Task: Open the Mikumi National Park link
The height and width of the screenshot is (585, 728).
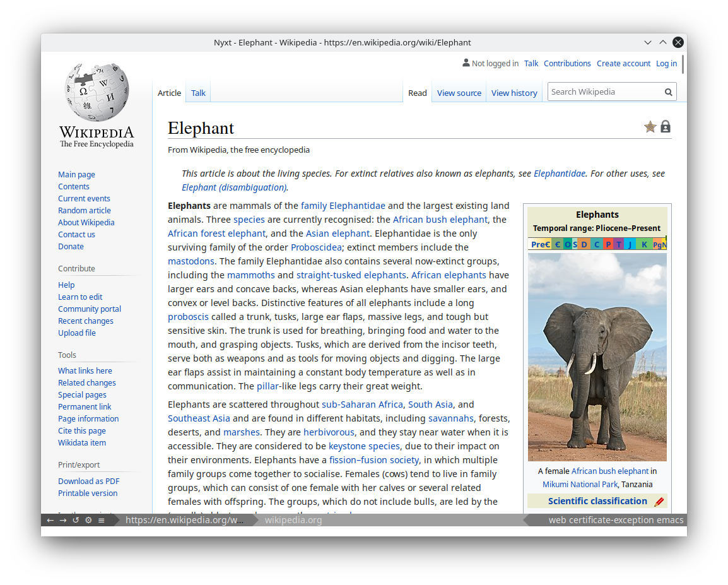Action: point(580,484)
